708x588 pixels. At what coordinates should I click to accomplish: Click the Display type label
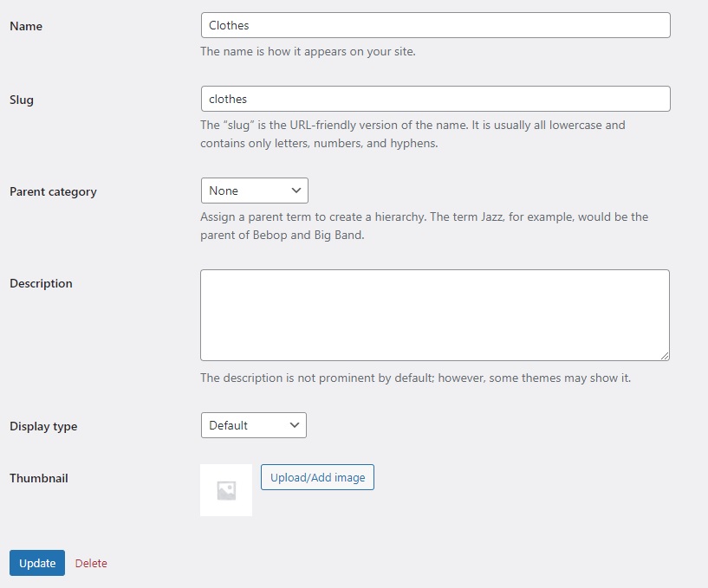point(43,426)
